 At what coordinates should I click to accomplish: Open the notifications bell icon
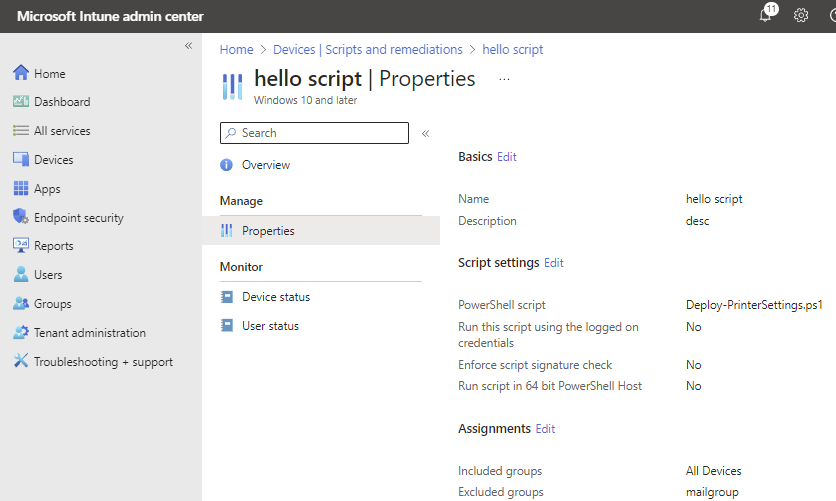(766, 15)
